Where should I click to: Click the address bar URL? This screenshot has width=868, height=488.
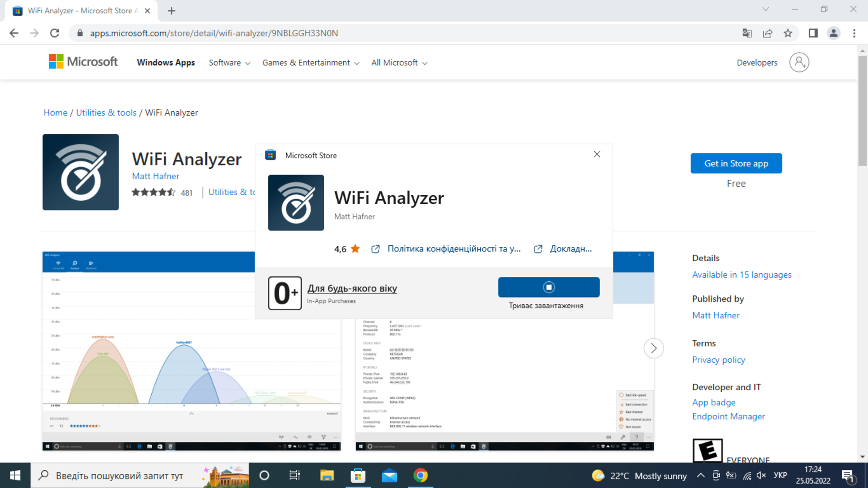click(x=214, y=33)
